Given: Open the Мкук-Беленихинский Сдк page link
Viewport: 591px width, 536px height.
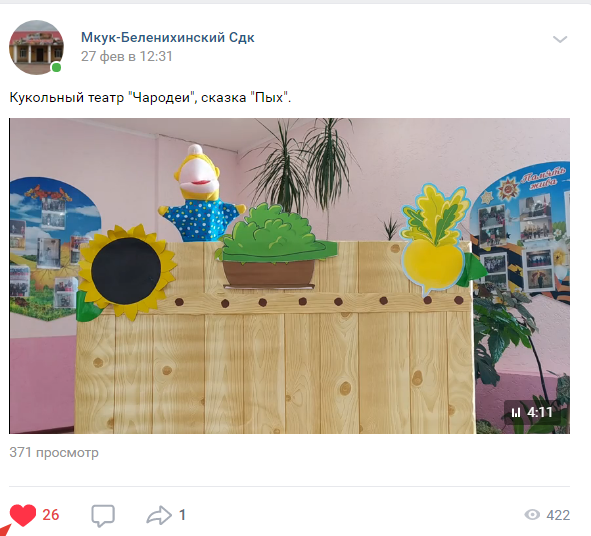Looking at the screenshot, I should 168,37.
